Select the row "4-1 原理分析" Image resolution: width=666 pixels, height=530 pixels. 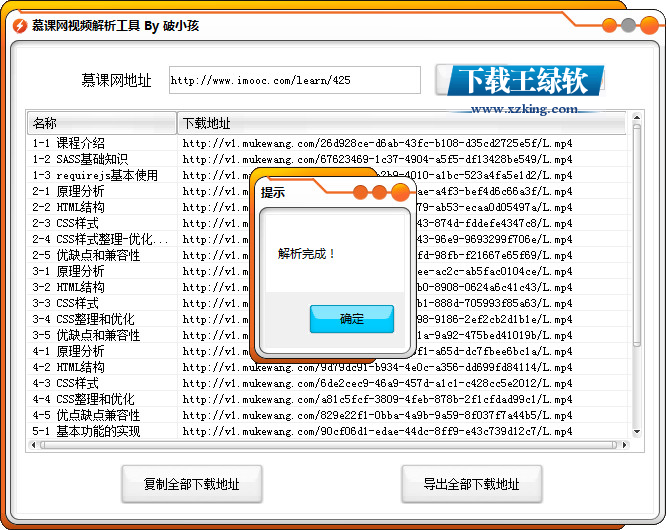pyautogui.click(x=327, y=351)
